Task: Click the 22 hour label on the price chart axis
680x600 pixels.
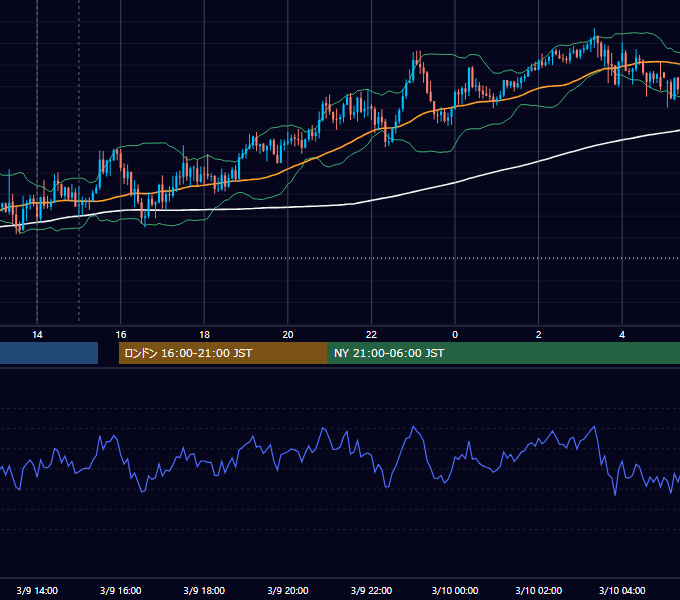Action: [371, 335]
